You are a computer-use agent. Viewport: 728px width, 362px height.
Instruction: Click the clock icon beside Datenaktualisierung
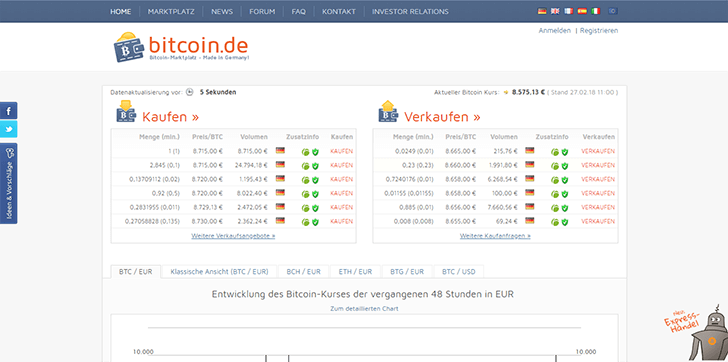point(189,92)
